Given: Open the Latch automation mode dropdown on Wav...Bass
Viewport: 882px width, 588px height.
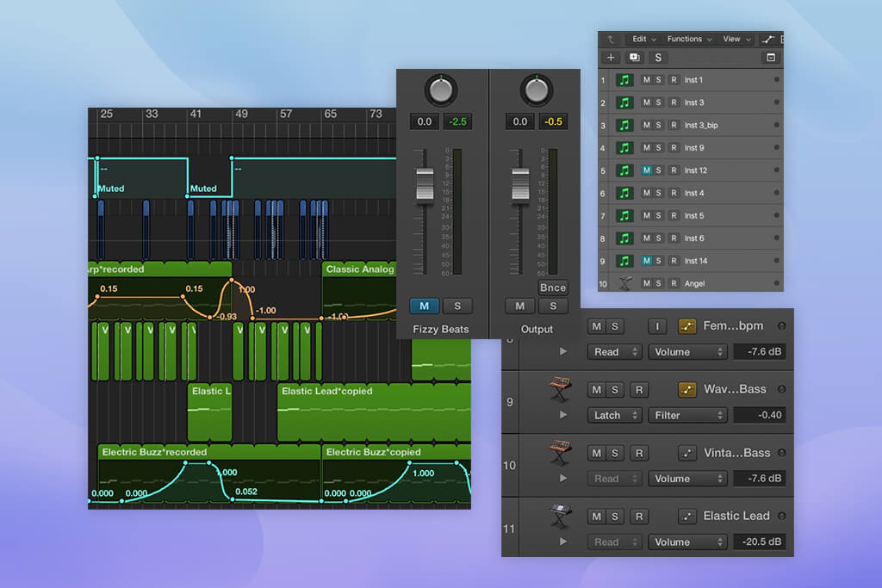Looking at the screenshot, I should click(x=614, y=416).
